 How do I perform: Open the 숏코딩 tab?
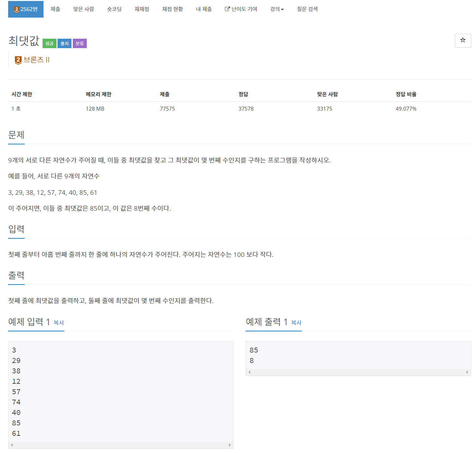click(114, 9)
